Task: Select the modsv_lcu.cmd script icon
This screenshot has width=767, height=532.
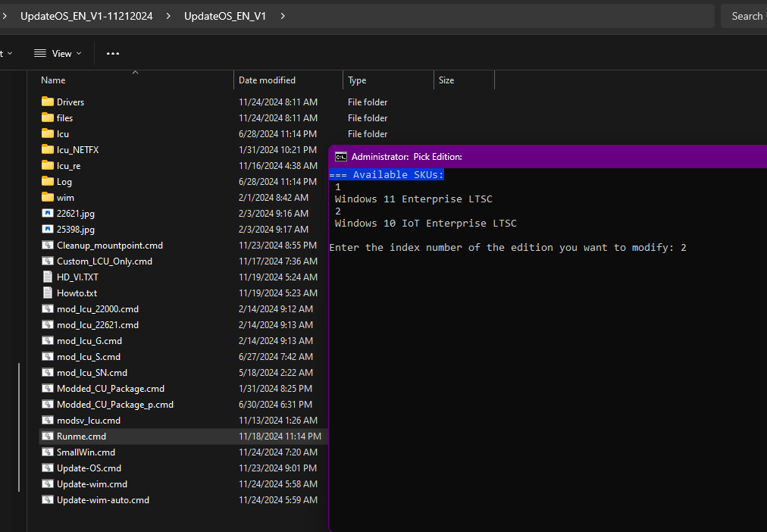Action: coord(48,420)
